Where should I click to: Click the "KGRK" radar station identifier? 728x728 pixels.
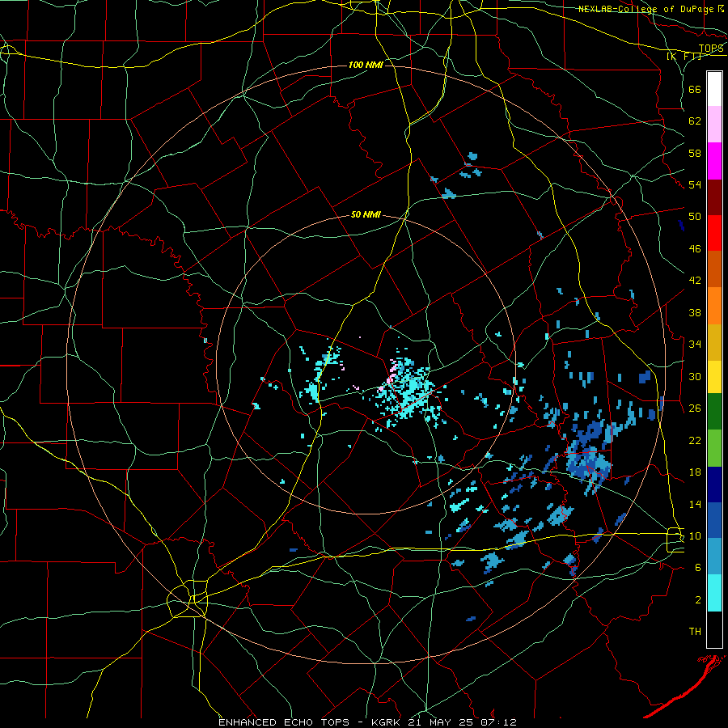pyautogui.click(x=387, y=722)
